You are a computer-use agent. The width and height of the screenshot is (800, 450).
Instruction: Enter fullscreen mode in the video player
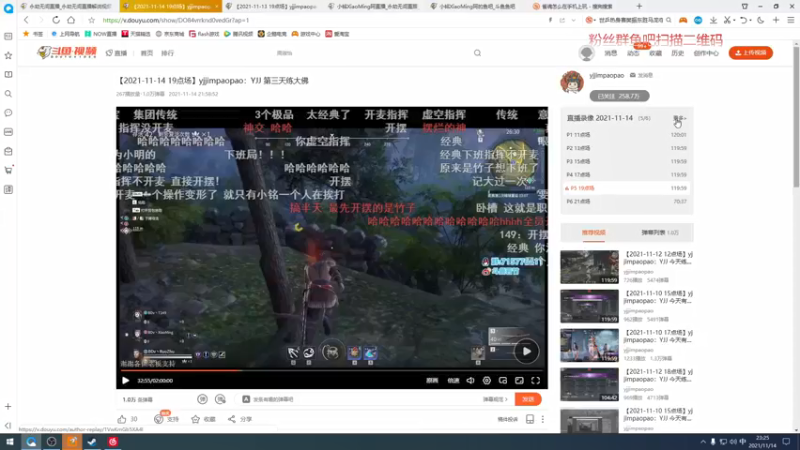(536, 380)
